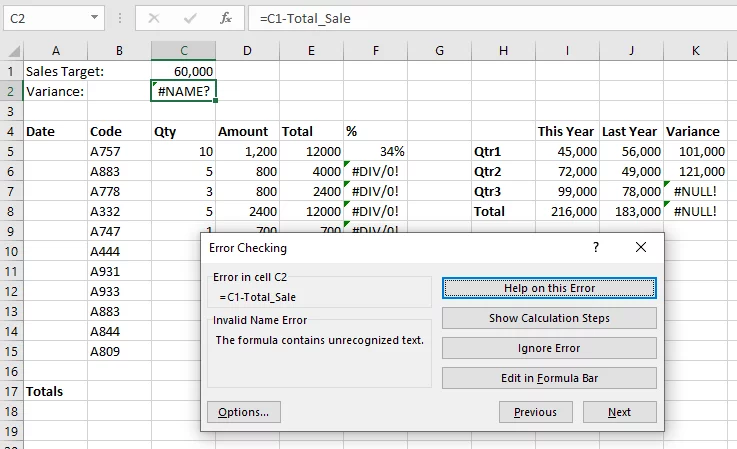Click inside the formula bar text field

point(492,18)
